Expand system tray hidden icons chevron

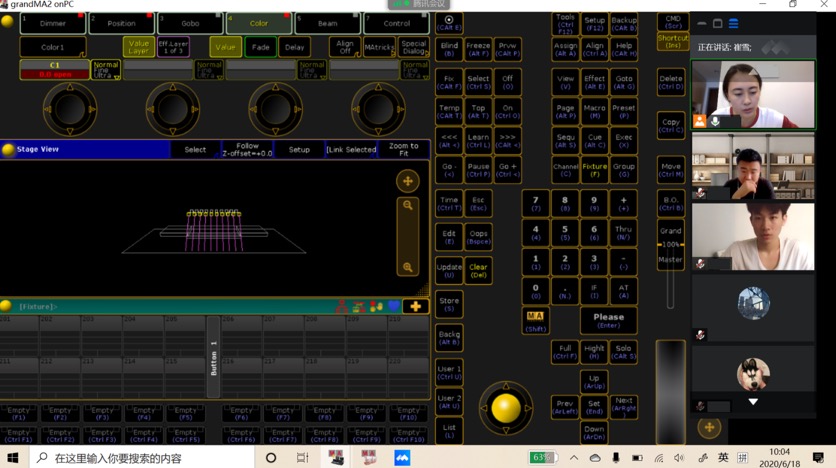(574, 457)
